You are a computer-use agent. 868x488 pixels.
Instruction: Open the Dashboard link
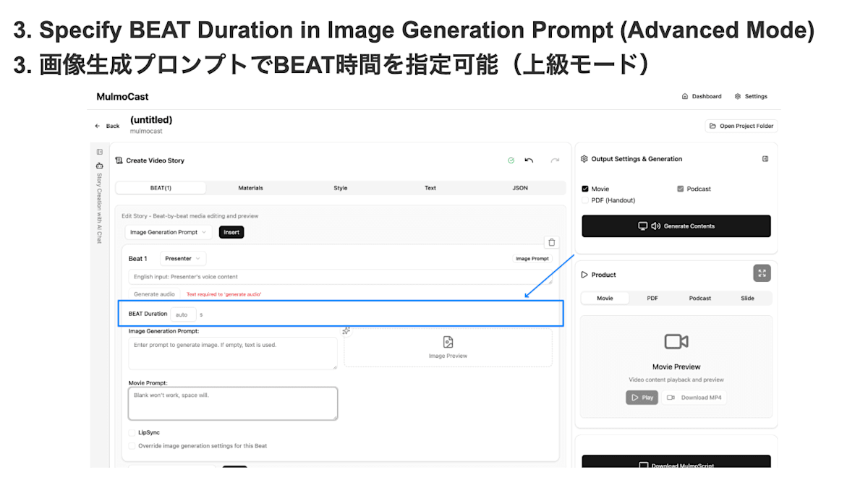(x=702, y=96)
